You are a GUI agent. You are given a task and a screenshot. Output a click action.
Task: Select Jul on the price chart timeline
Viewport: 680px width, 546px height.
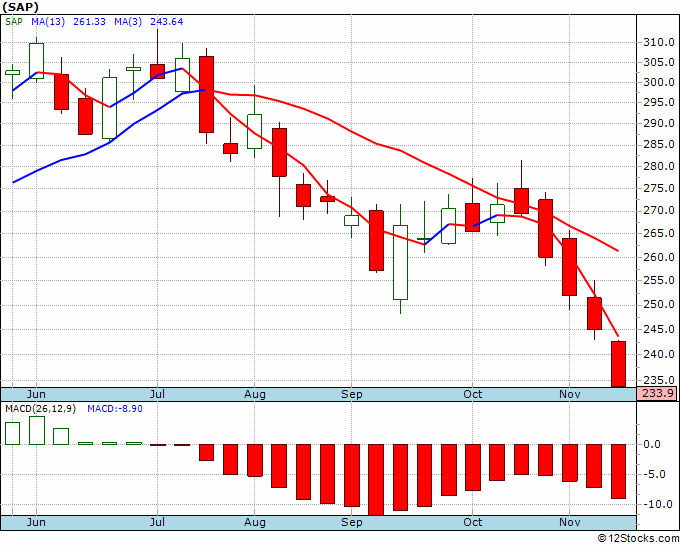[157, 394]
